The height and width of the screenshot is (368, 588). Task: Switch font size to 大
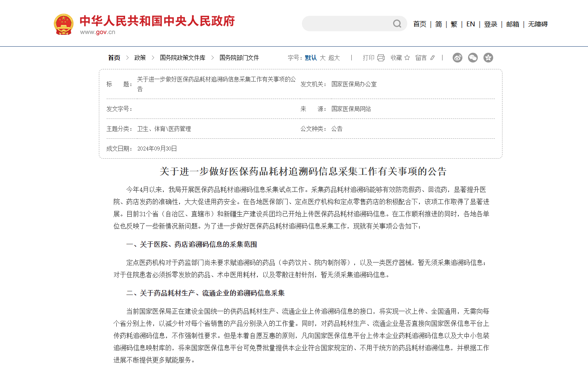tap(322, 58)
